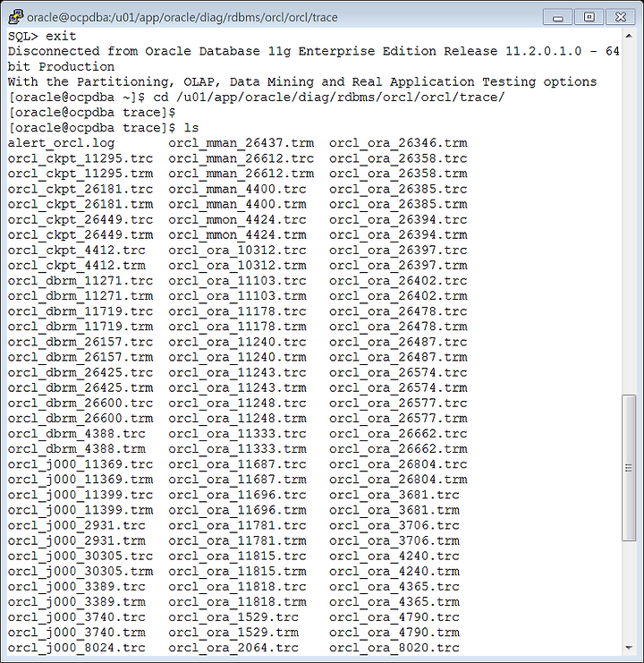The width and height of the screenshot is (644, 663).
Task: Minimize the PuTTY terminal window
Action: coord(557,17)
